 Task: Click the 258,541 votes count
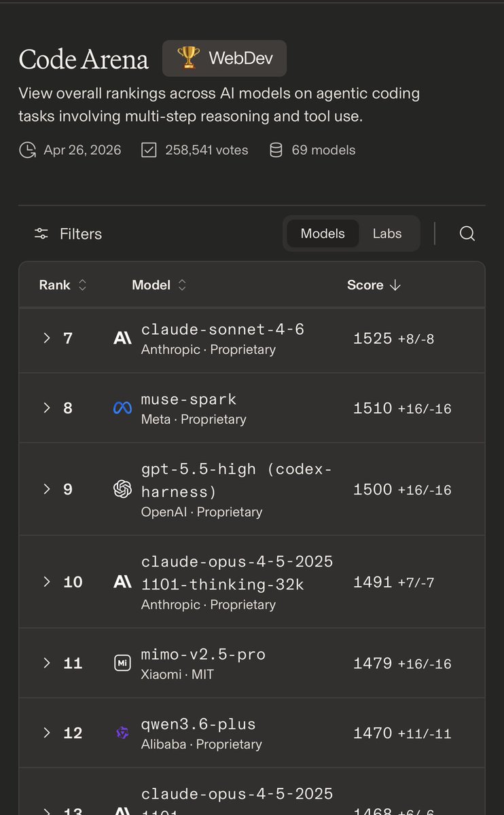click(207, 150)
